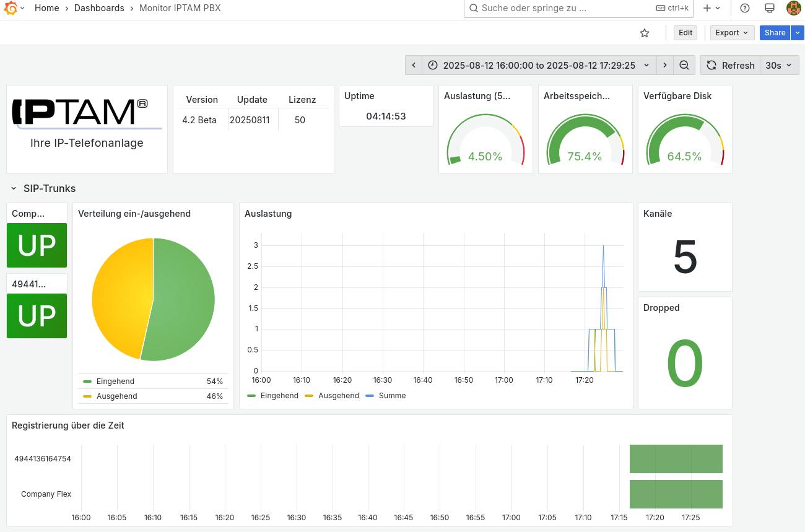Shift time range forward with right arrow
805x532 pixels.
[664, 65]
